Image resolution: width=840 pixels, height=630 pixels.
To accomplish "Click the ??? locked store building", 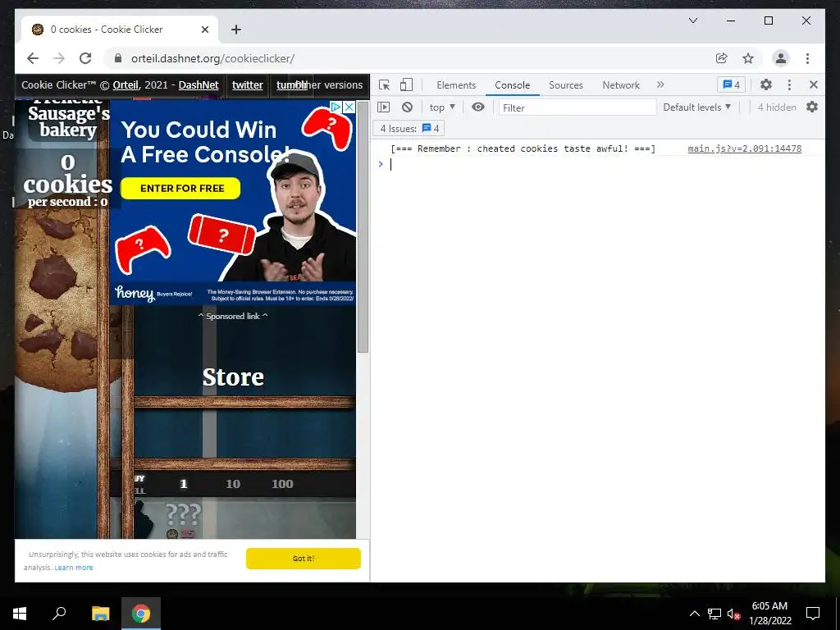I will tap(232, 518).
